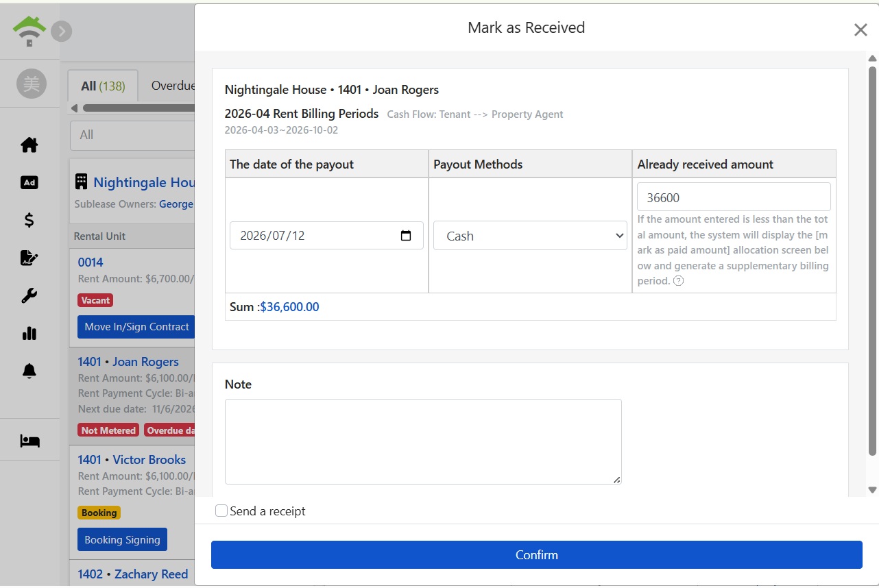Open the bed rooms sidebar icon

click(29, 441)
